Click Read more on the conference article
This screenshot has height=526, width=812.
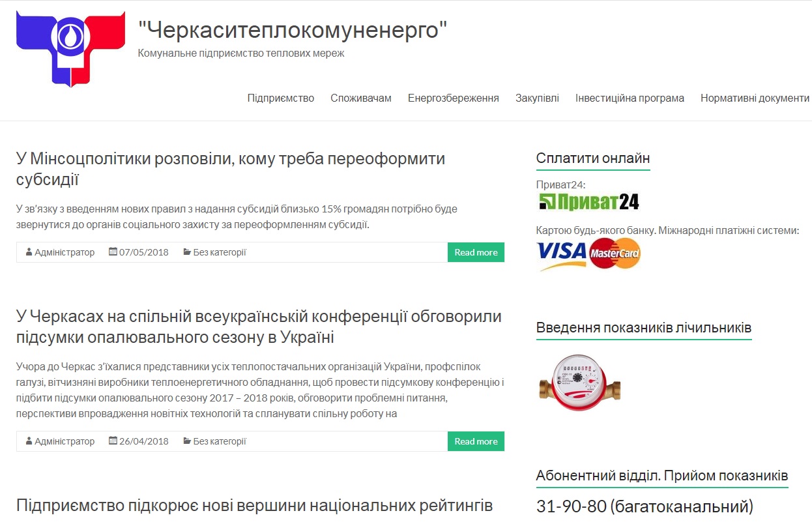point(476,441)
